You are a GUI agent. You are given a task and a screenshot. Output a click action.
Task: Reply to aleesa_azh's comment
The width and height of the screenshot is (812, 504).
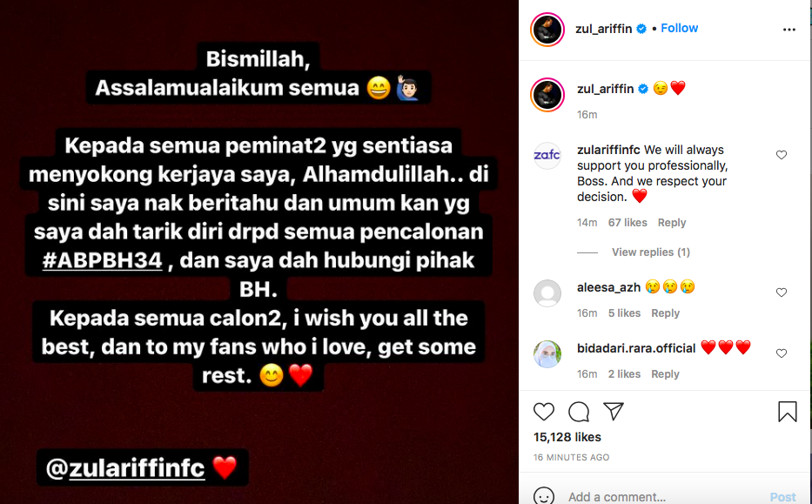[665, 313]
